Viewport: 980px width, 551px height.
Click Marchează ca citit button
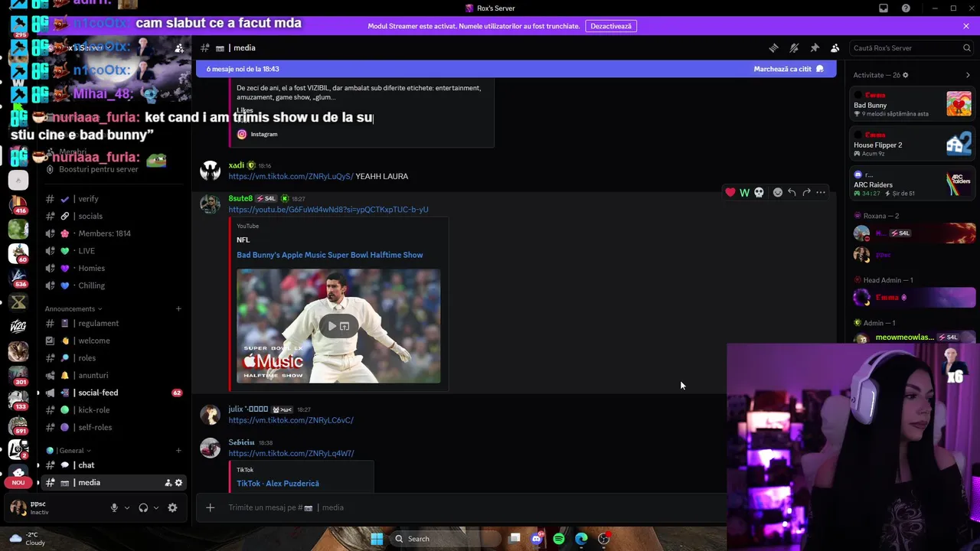pos(789,69)
